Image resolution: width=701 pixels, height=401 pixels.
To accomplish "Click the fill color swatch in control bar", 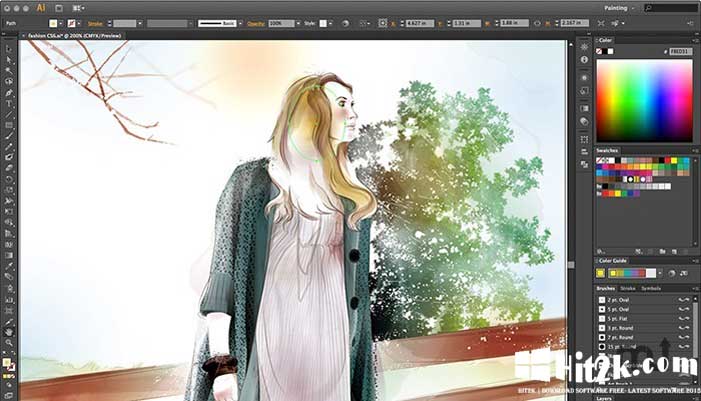I will click(53, 23).
